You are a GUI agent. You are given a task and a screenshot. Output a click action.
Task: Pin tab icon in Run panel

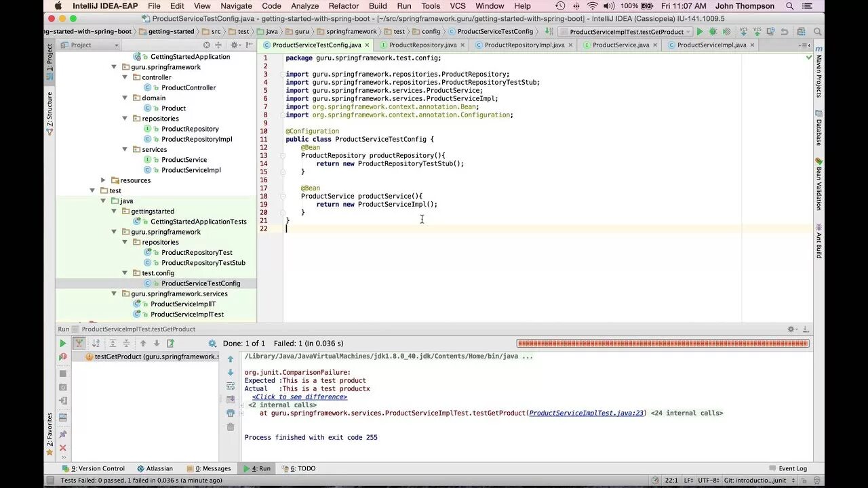coord(62,434)
